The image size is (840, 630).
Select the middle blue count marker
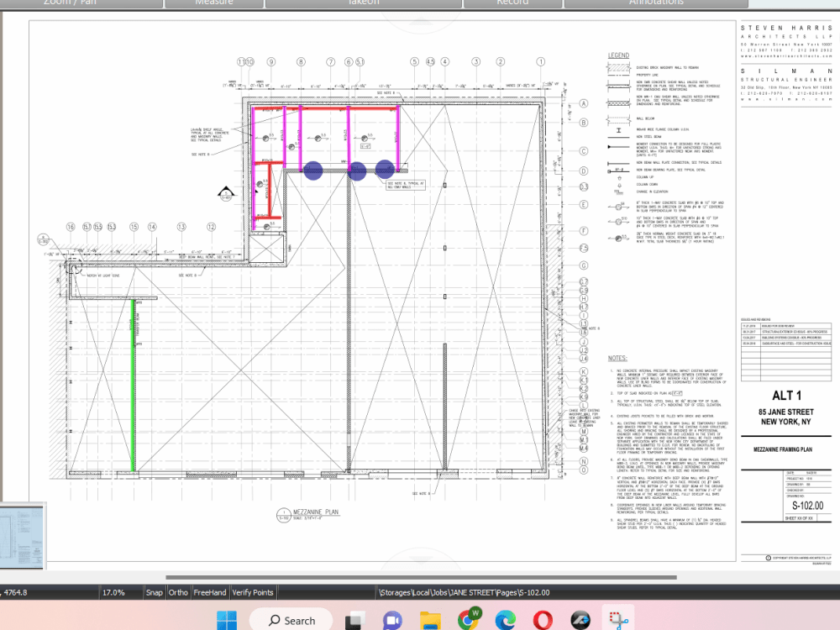coord(357,171)
